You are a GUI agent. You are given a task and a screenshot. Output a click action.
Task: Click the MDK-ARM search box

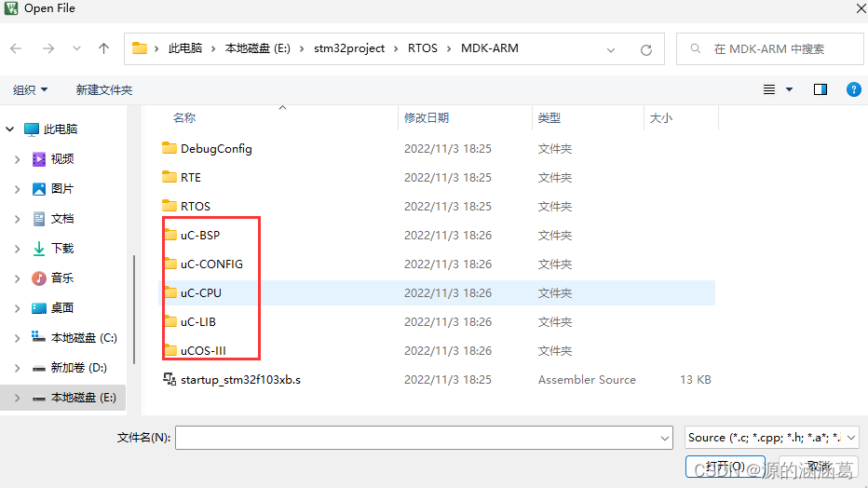769,48
